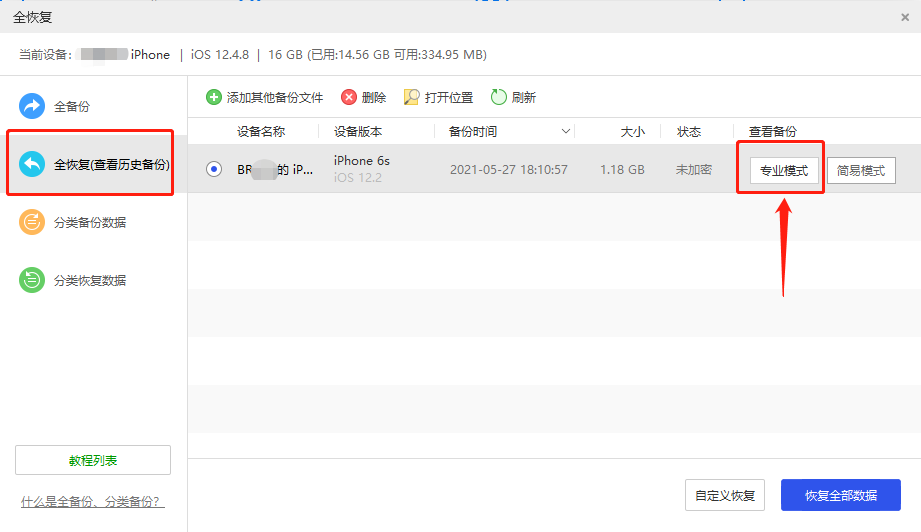Click the red X delete icon
Screen dimensions: 921x532
click(349, 97)
